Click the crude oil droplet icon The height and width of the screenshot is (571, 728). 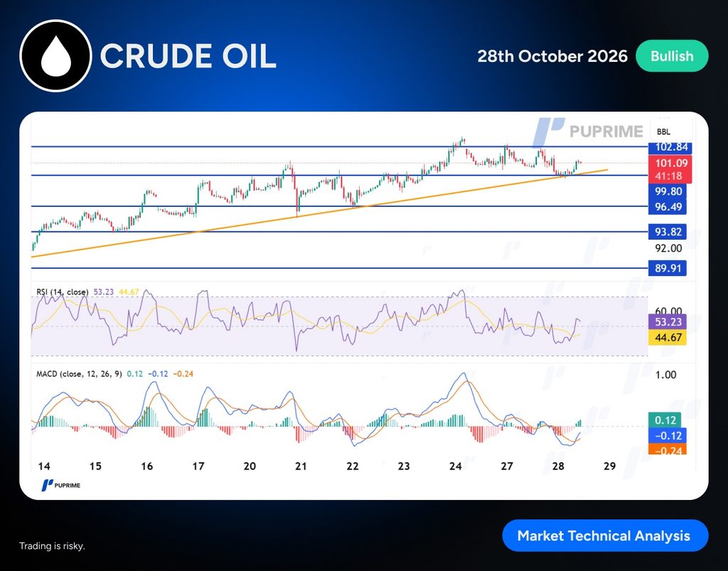tap(55, 55)
